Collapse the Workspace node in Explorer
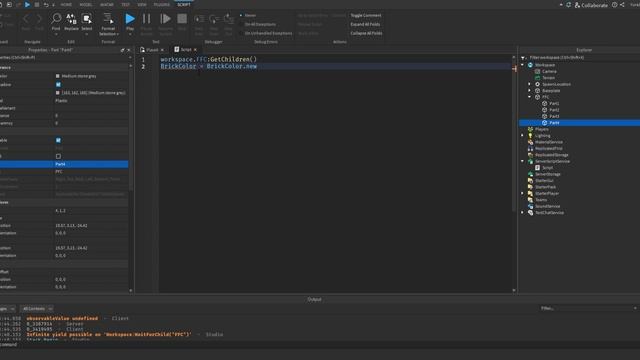The height and width of the screenshot is (360, 640). [522, 65]
